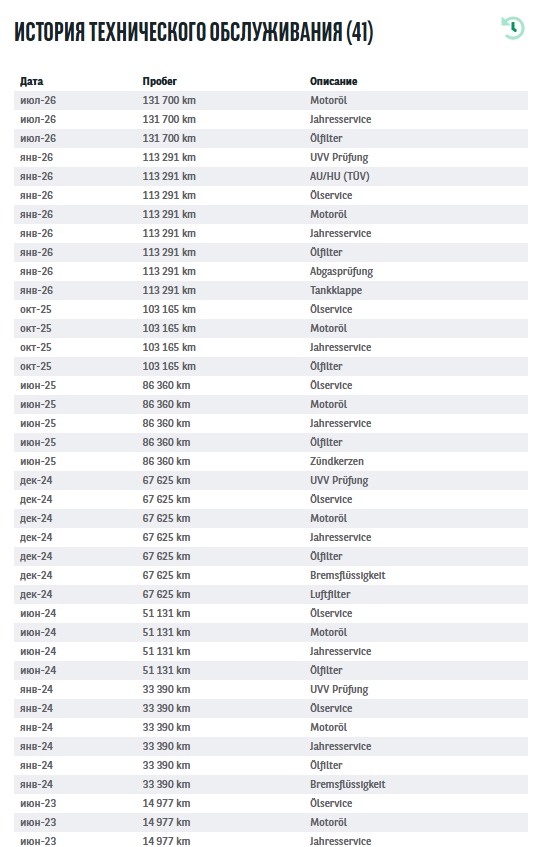Select the Описание column header
The width and height of the screenshot is (538, 847).
pyautogui.click(x=333, y=82)
